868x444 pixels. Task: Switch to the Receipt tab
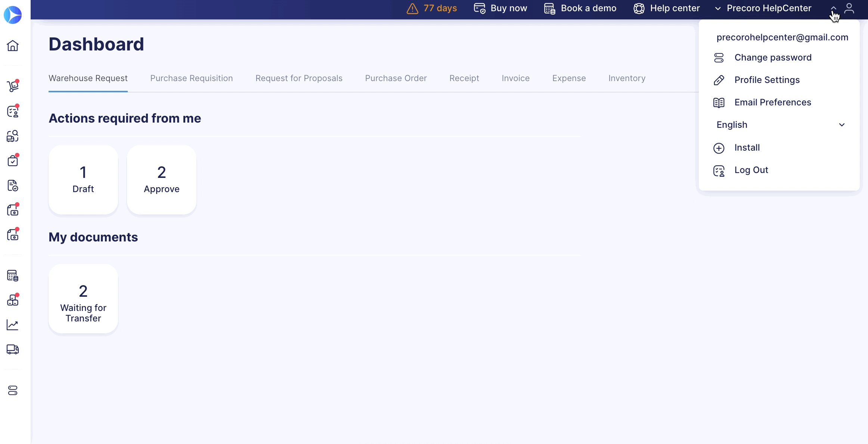pyautogui.click(x=464, y=78)
